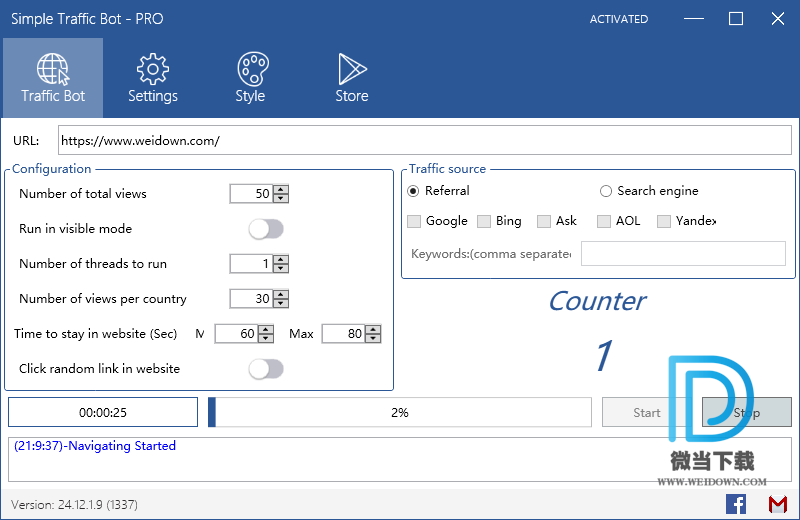The image size is (800, 520).
Task: Click the views per country field showing 30
Action: (252, 299)
